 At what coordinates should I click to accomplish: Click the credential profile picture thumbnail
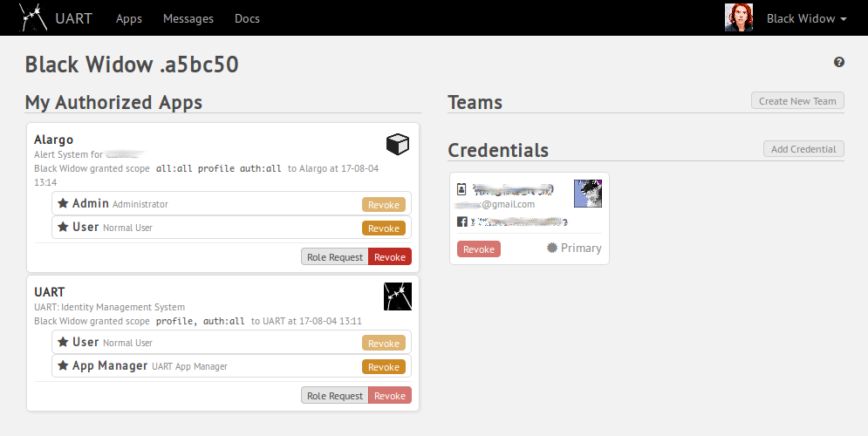(588, 194)
